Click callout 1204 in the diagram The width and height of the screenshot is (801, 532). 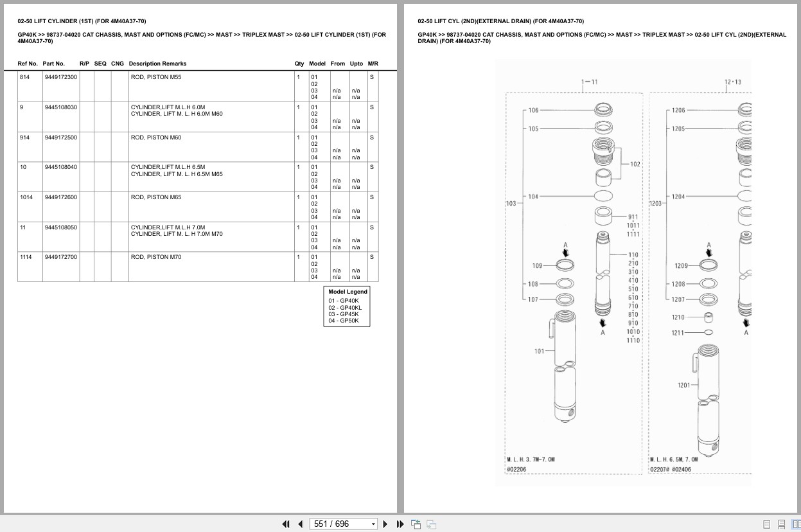tap(678, 197)
